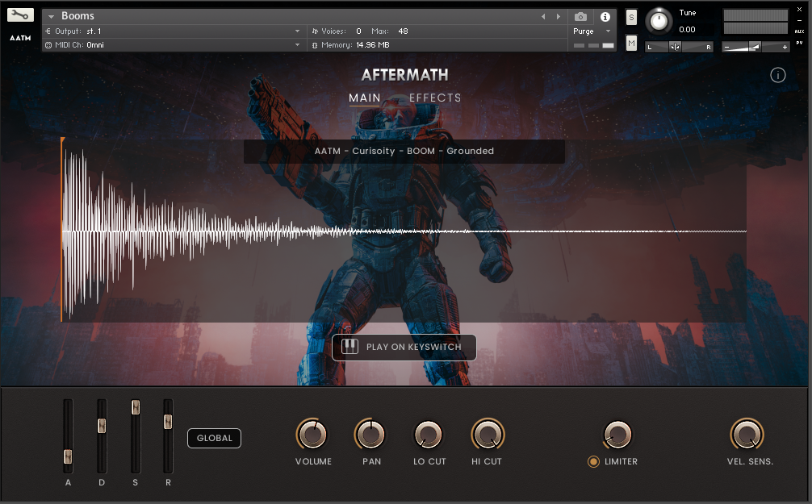Open the instrument info icon in header

click(605, 16)
